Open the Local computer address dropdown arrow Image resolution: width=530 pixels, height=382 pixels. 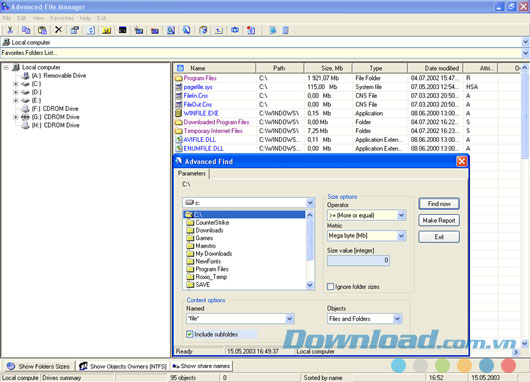pyautogui.click(x=525, y=42)
